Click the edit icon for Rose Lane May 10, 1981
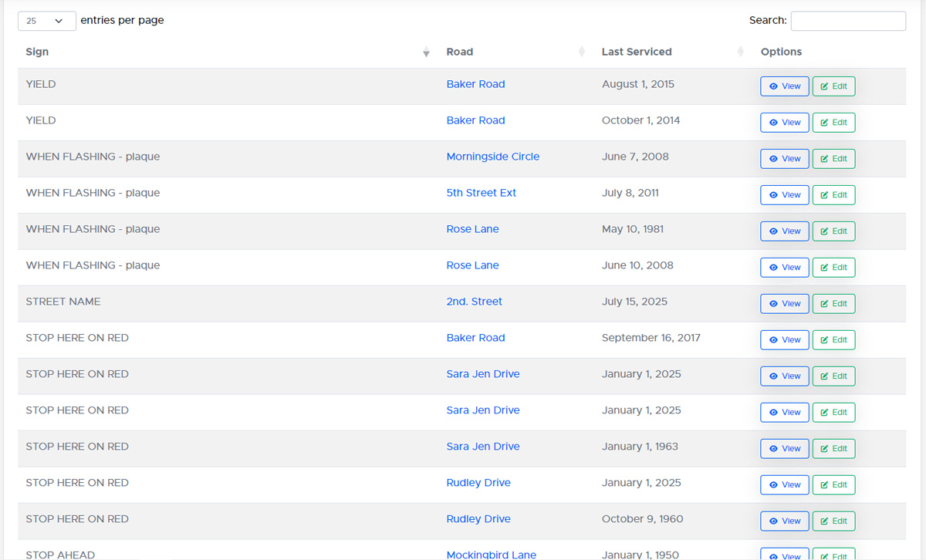 (824, 231)
